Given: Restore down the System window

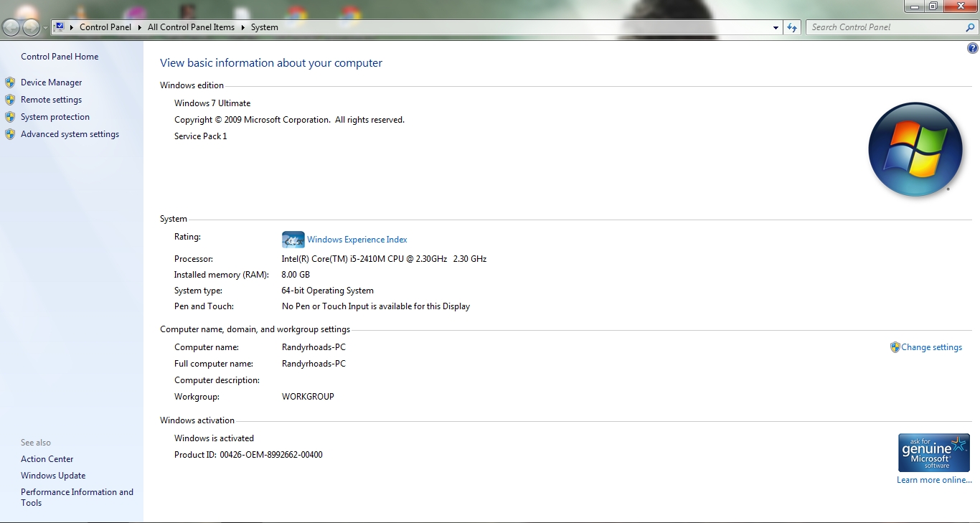Looking at the screenshot, I should point(933,6).
